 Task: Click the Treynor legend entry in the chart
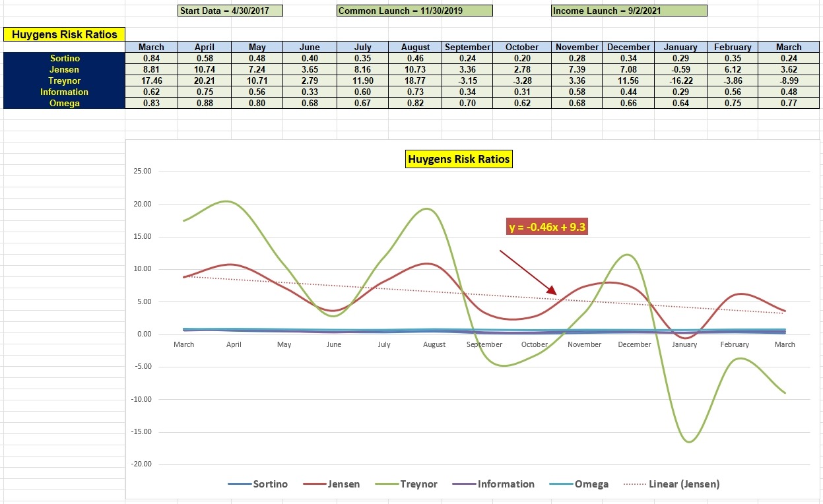pyautogui.click(x=406, y=484)
